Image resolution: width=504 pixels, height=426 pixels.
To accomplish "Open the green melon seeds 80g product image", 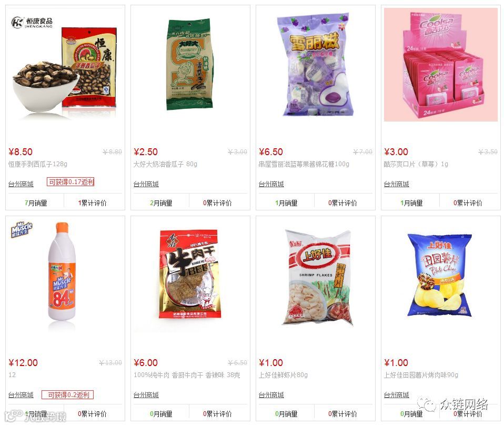I will point(189,64).
